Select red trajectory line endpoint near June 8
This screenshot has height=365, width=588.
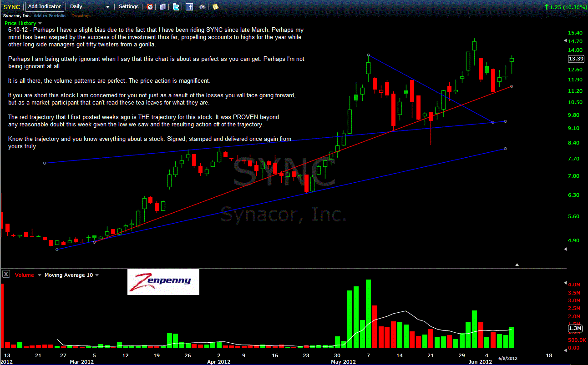click(x=512, y=86)
